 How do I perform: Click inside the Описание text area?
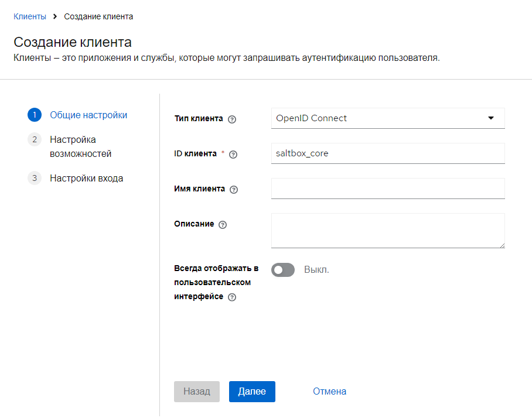pos(387,230)
